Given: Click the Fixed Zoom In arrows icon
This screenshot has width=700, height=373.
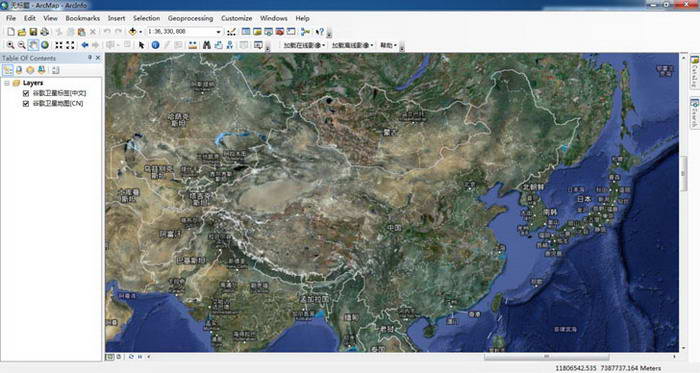Looking at the screenshot, I should (59, 45).
